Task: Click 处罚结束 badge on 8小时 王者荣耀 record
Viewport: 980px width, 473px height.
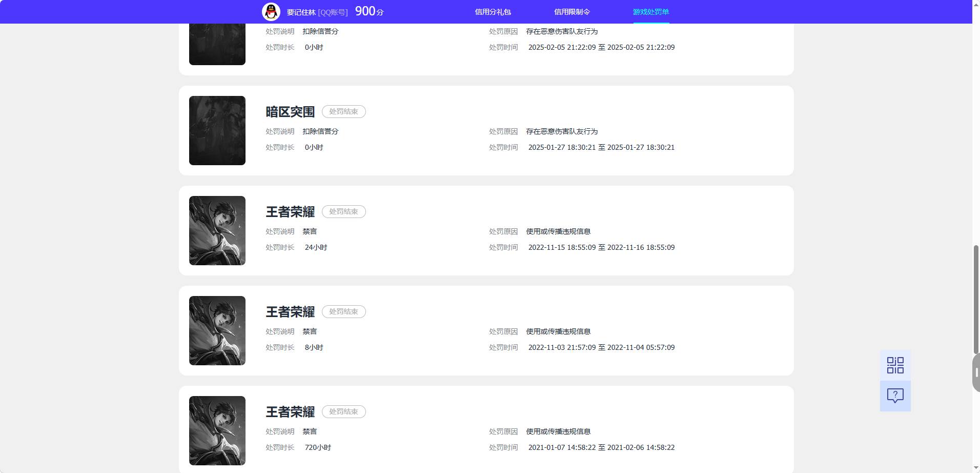Action: (343, 311)
